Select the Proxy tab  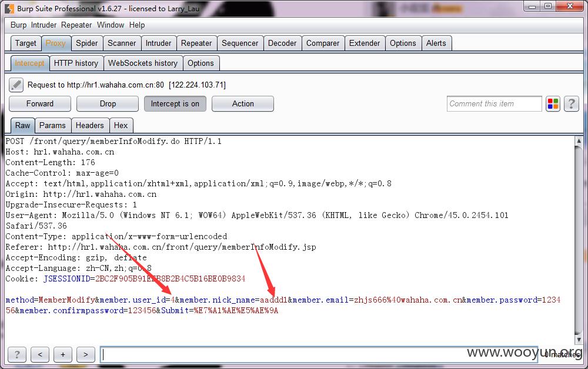point(55,43)
